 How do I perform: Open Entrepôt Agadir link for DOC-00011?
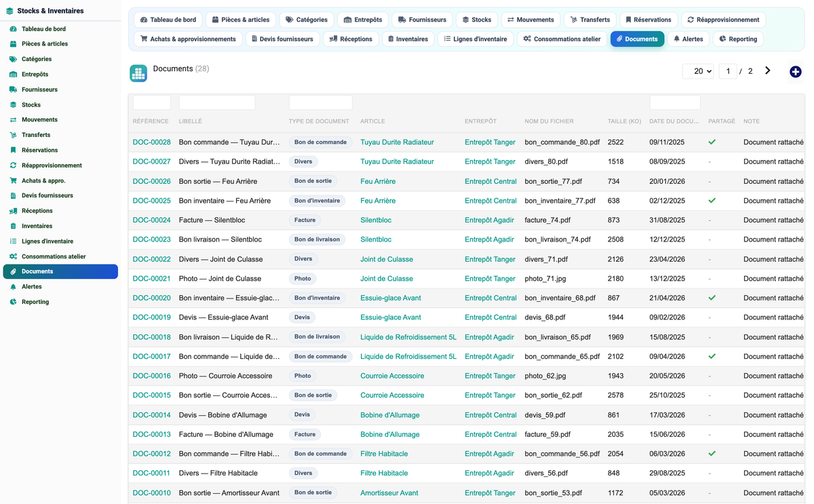click(x=489, y=473)
